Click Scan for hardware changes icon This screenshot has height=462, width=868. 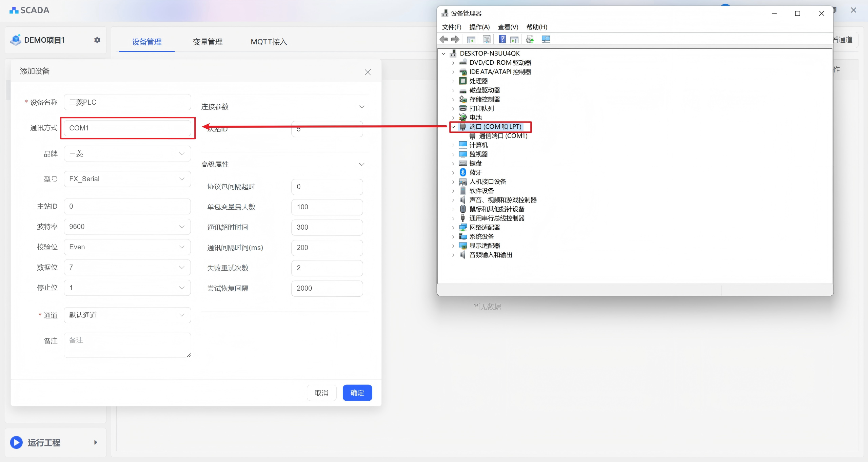546,39
